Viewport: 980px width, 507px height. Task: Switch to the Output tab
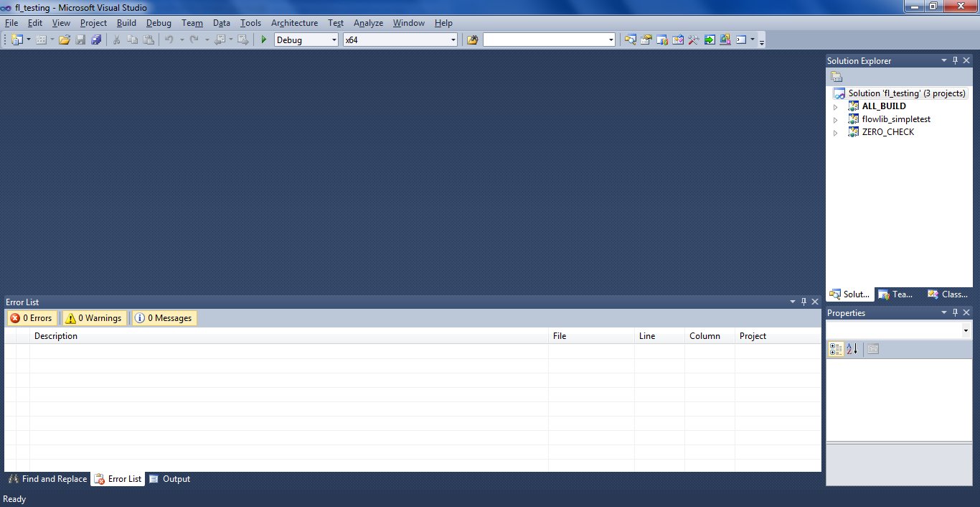pos(170,479)
